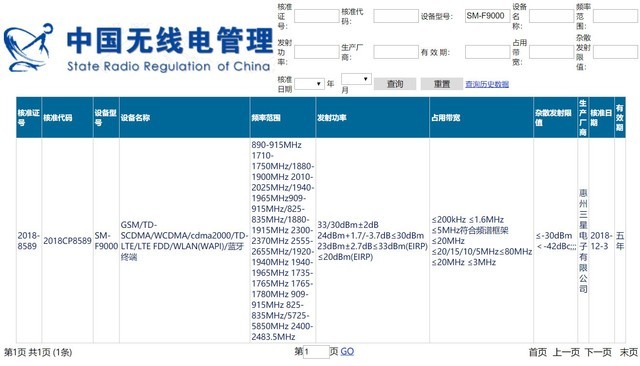Focus the 频率范围 input field
The image size is (640, 366).
[x=615, y=16]
